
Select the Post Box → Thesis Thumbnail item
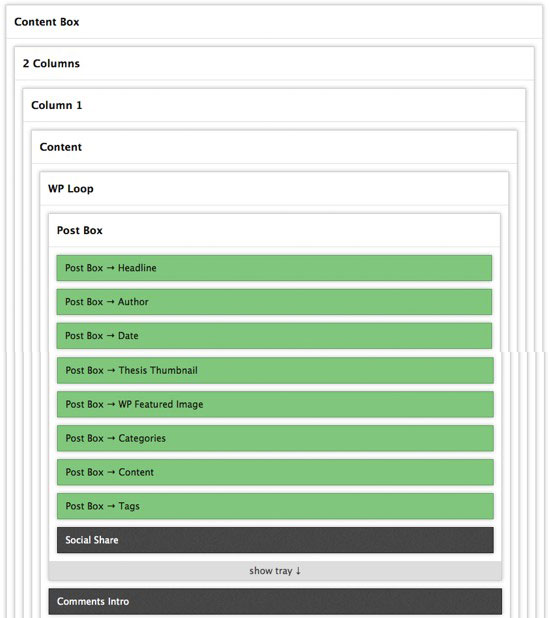(x=275, y=370)
